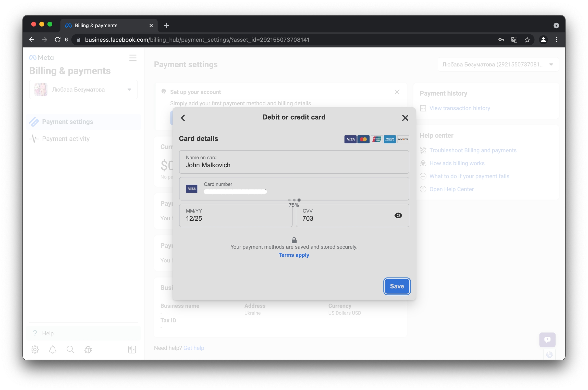Image resolution: width=588 pixels, height=390 pixels.
Task: Click the Visa badge in card number field
Action: click(x=191, y=189)
